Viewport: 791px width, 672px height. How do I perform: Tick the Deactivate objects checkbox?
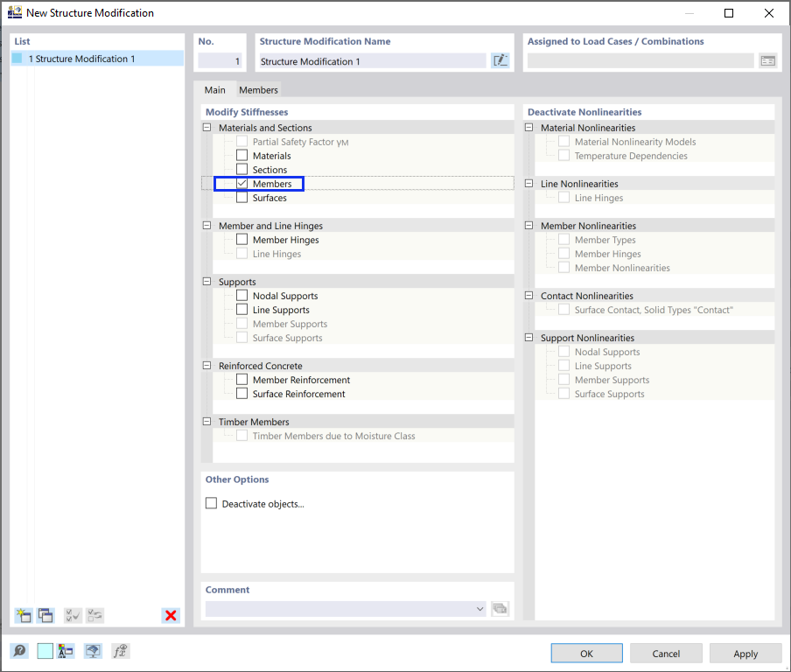click(212, 503)
